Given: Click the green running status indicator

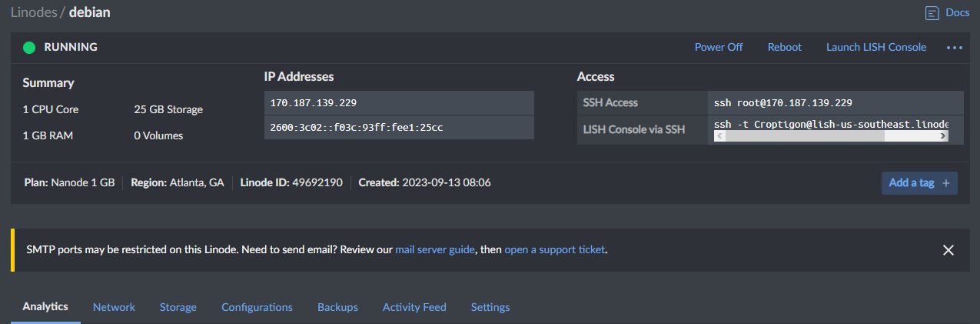Looking at the screenshot, I should tap(29, 47).
